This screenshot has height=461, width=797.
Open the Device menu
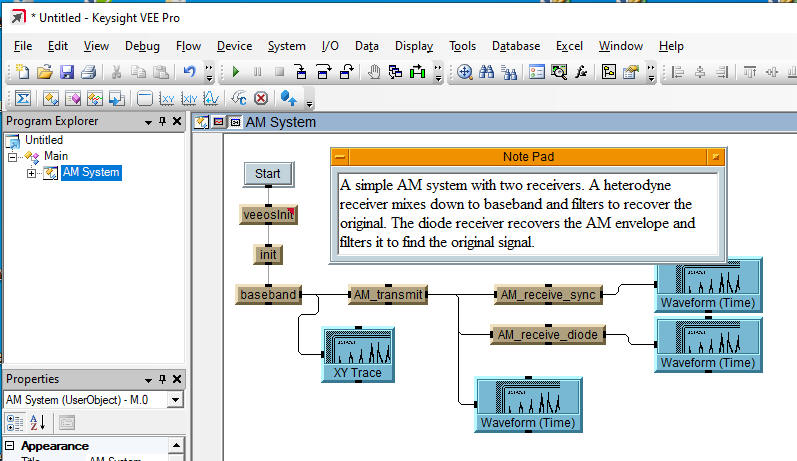click(234, 46)
